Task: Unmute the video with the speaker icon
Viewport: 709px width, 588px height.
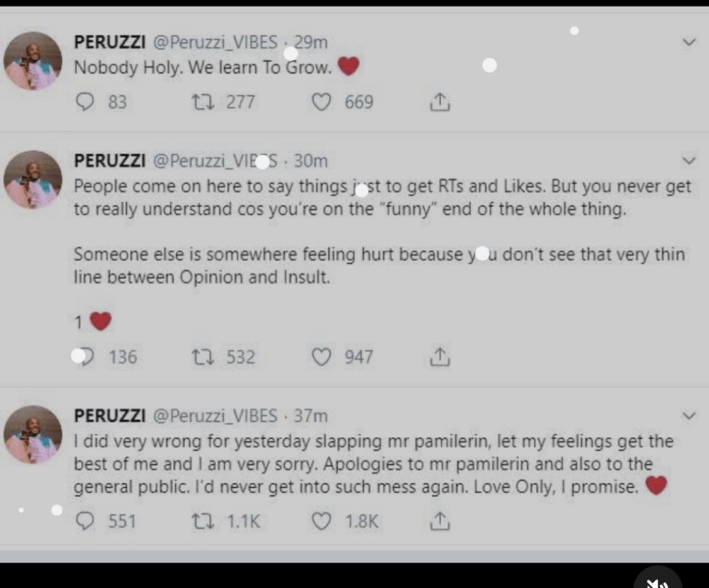Action: coord(657,581)
